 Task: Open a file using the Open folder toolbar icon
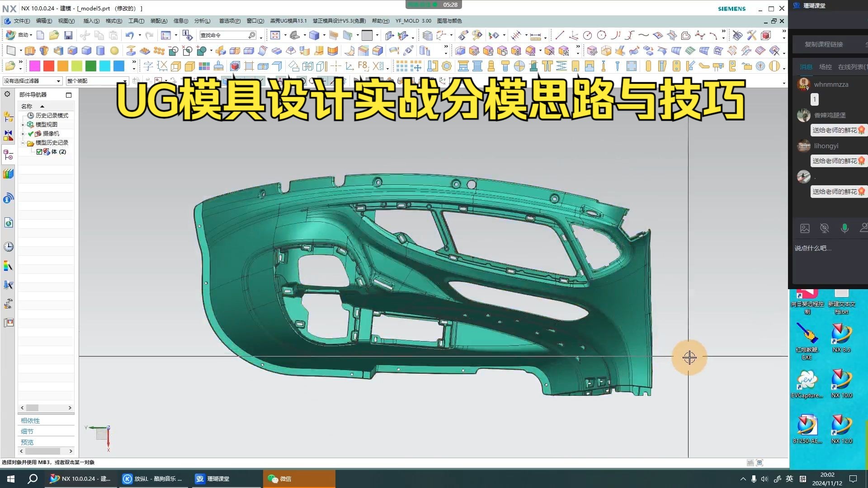point(54,35)
